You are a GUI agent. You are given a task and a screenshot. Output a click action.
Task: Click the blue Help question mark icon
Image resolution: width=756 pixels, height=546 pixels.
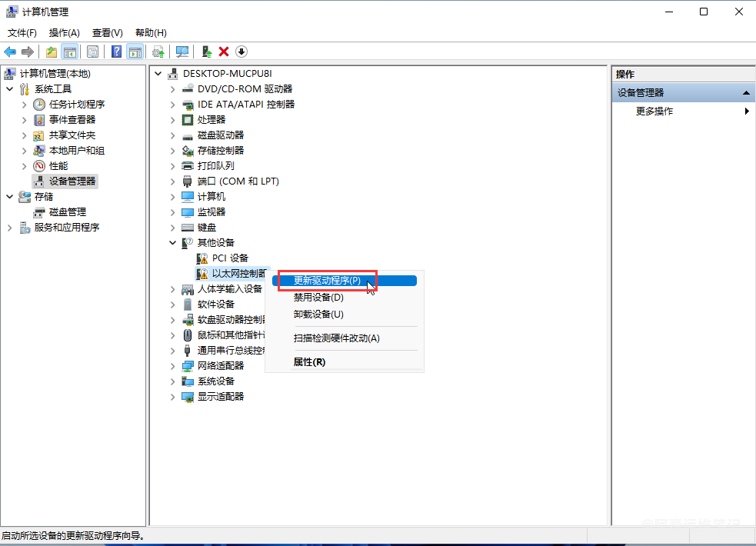tap(116, 52)
